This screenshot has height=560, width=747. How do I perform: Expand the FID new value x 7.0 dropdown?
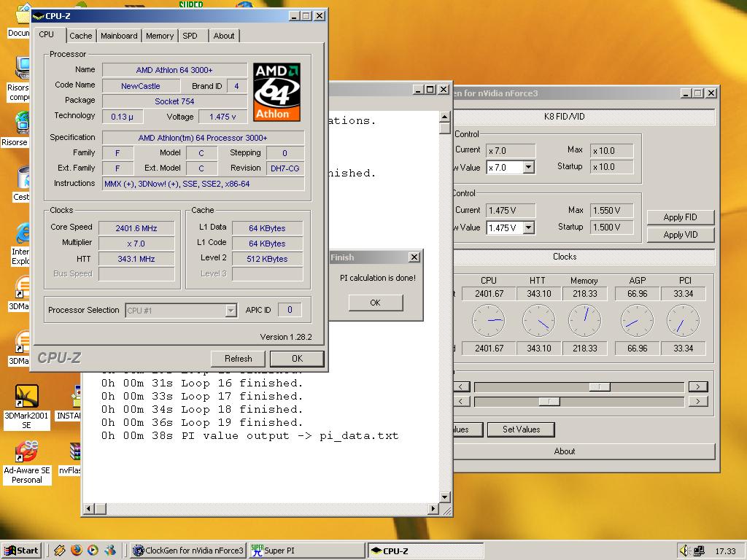click(528, 167)
